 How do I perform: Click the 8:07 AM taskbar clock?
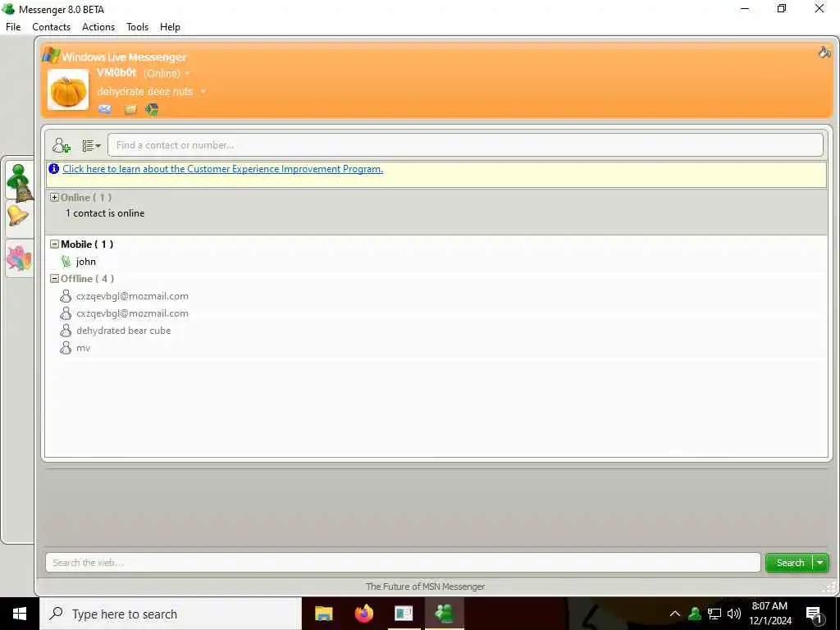point(769,606)
